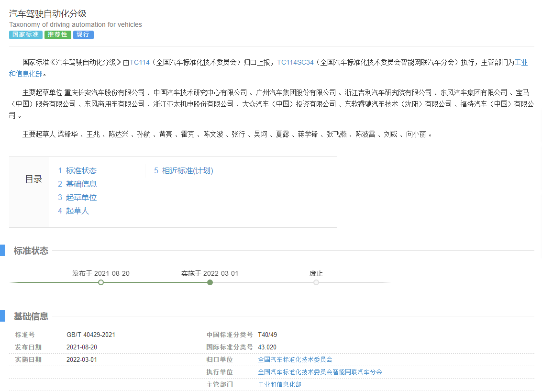Jump to 1 标准状态 in contents

click(x=77, y=171)
